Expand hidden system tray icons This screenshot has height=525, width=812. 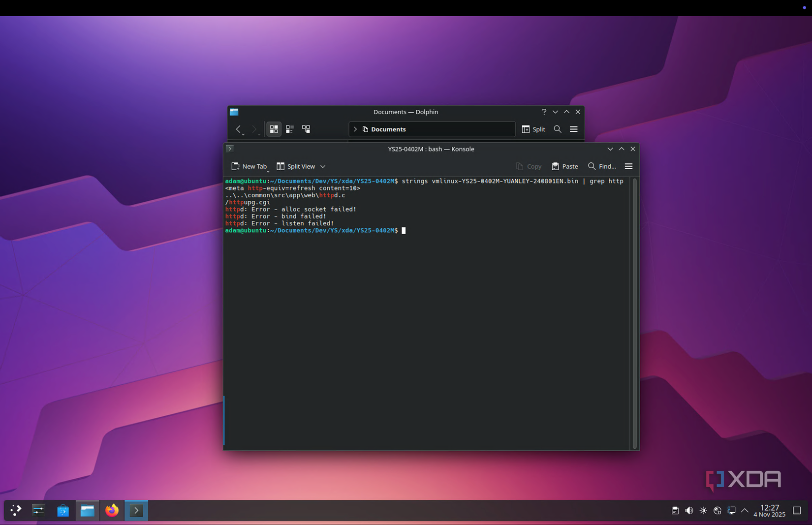click(745, 511)
